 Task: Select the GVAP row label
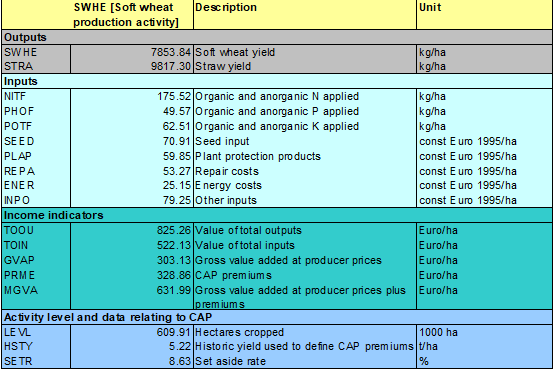pyautogui.click(x=19, y=260)
